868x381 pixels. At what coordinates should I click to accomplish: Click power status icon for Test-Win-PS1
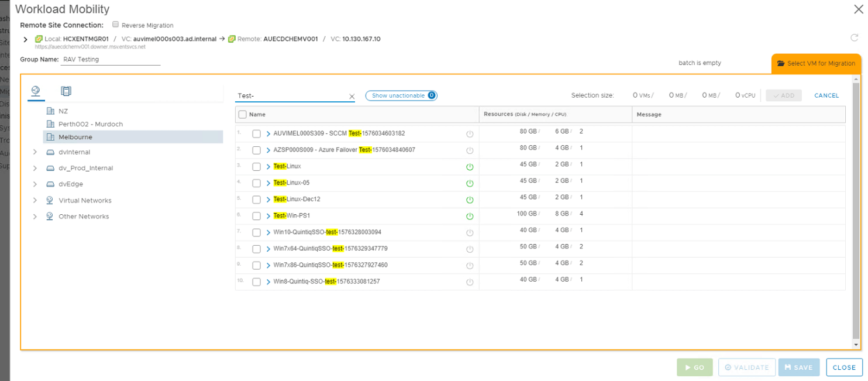tap(469, 216)
